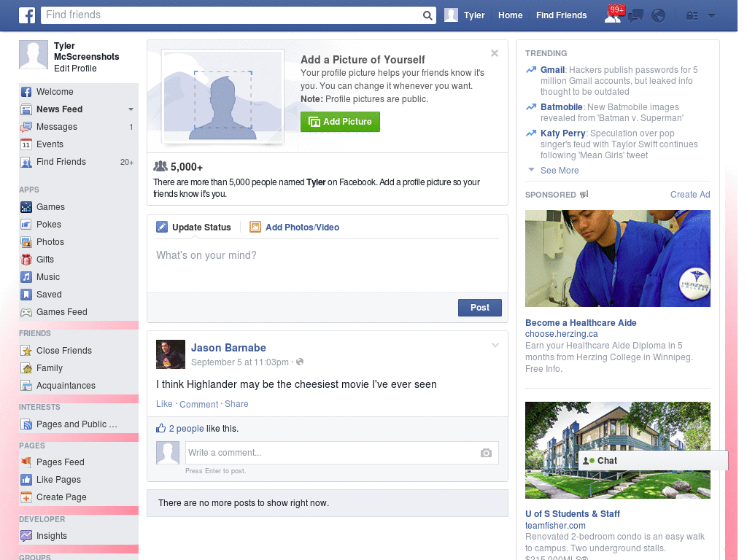The image size is (747, 560).
Task: Like Jason Barnabe's post
Action: [164, 404]
